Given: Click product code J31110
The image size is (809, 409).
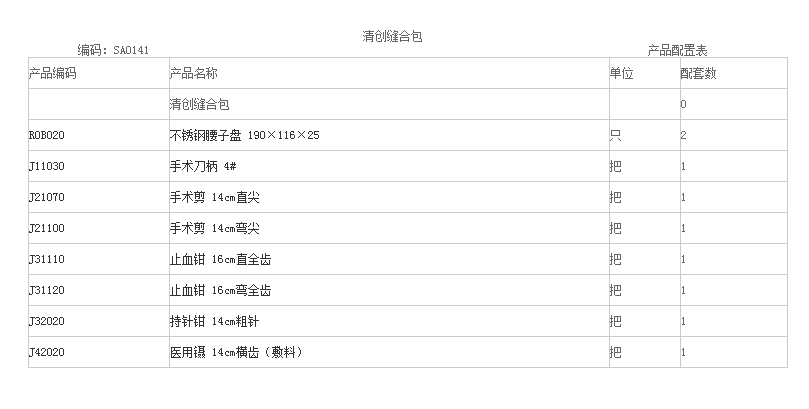Looking at the screenshot, I should (46, 259).
